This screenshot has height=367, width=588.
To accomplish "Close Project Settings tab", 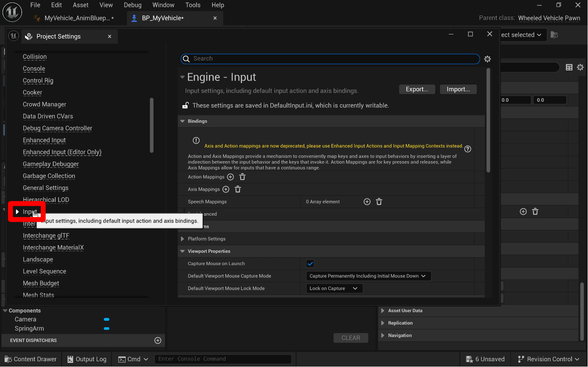I will tap(109, 36).
